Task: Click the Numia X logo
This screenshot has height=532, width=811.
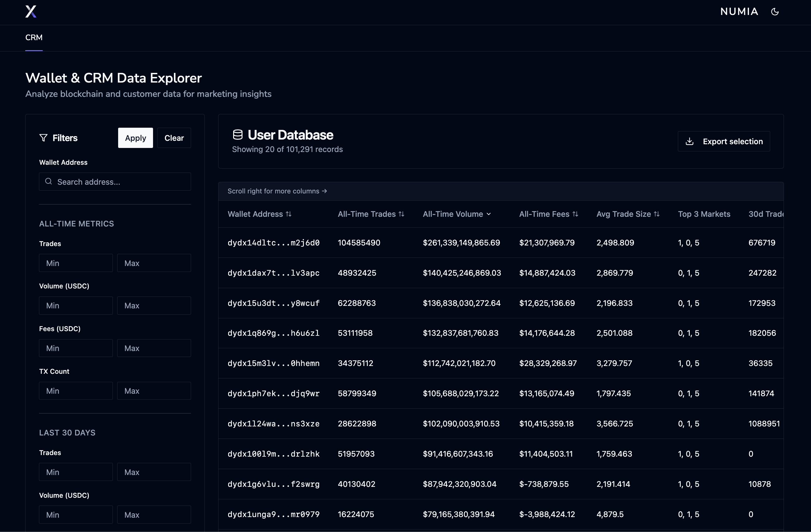Action: pyautogui.click(x=31, y=12)
